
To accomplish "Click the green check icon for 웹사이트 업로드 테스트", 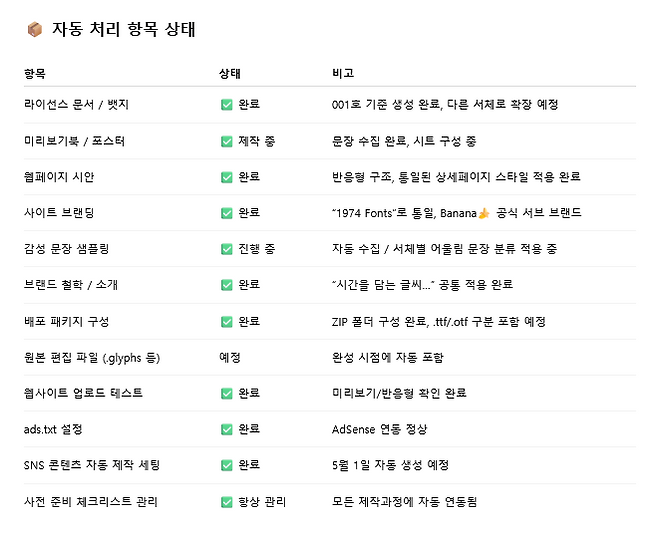I will pyautogui.click(x=226, y=393).
